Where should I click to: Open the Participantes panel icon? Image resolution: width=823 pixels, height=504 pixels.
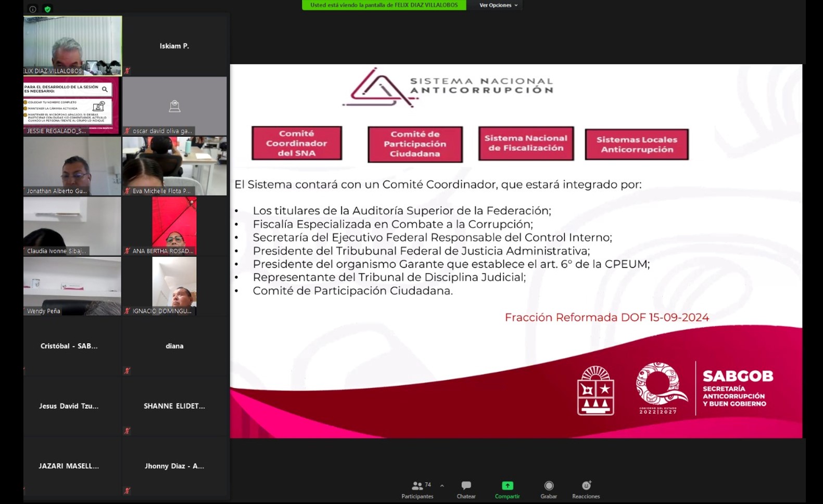(x=417, y=486)
